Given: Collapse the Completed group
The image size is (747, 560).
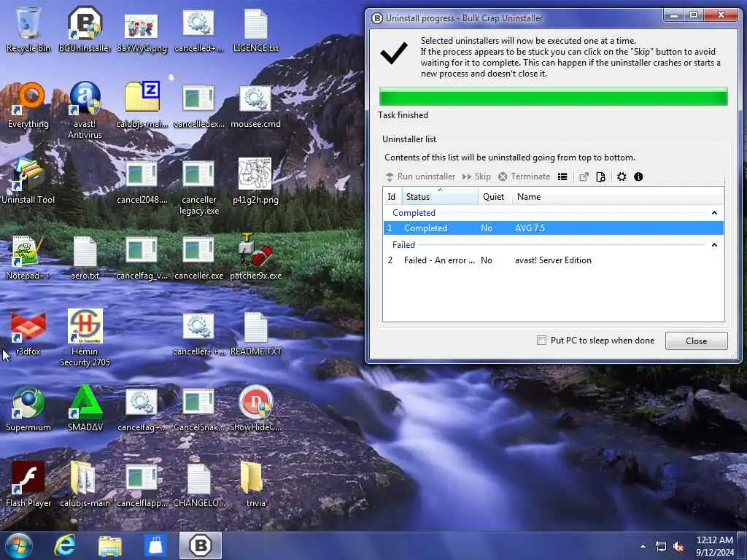Looking at the screenshot, I should [714, 213].
